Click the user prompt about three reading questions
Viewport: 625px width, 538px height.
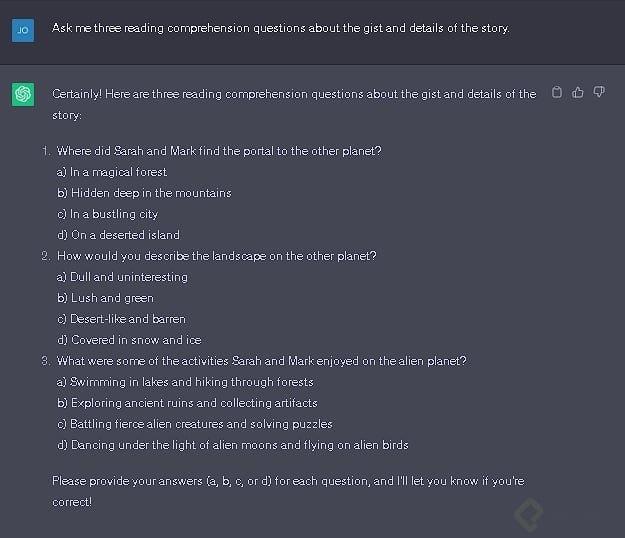tap(280, 28)
